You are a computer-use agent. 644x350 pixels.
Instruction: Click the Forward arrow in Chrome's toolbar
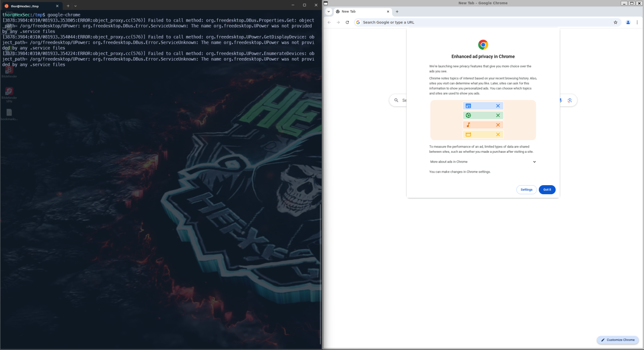coord(338,22)
